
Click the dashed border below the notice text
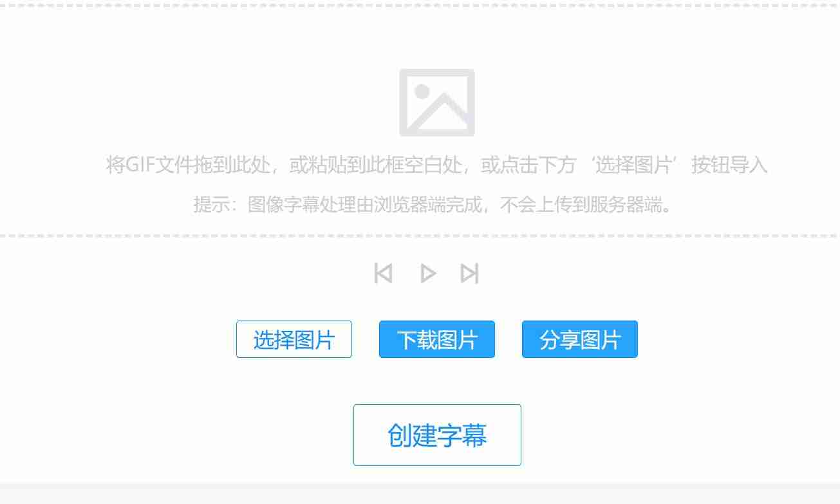coord(420,236)
